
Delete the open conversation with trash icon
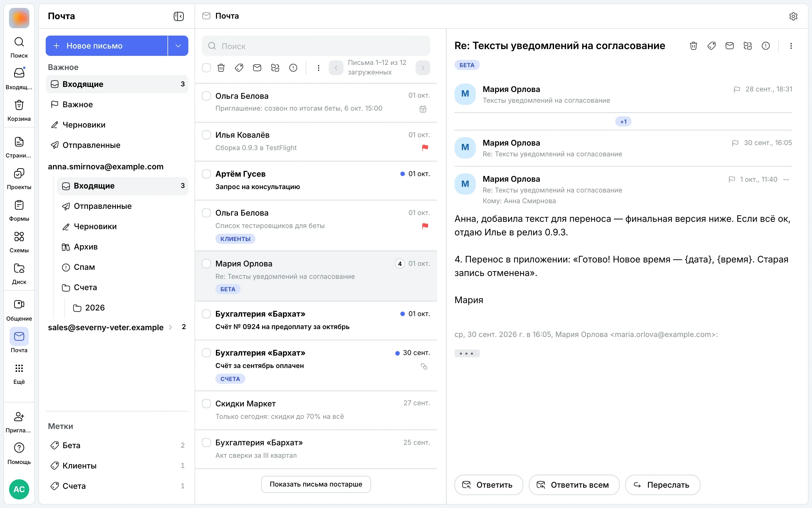pyautogui.click(x=694, y=46)
